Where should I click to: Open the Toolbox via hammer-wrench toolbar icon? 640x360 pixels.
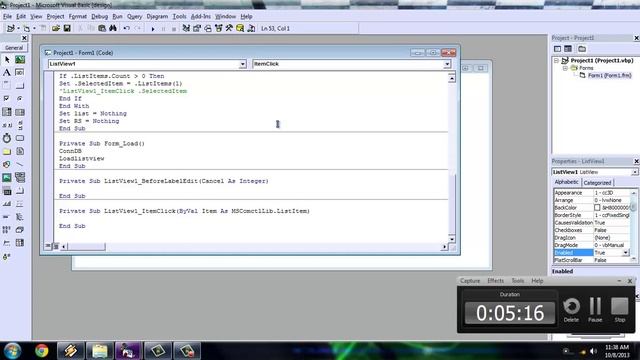click(x=229, y=28)
